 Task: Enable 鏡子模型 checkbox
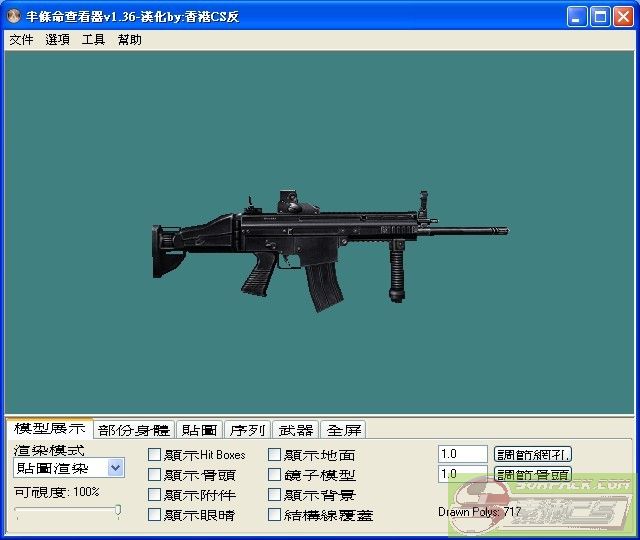pyautogui.click(x=274, y=474)
